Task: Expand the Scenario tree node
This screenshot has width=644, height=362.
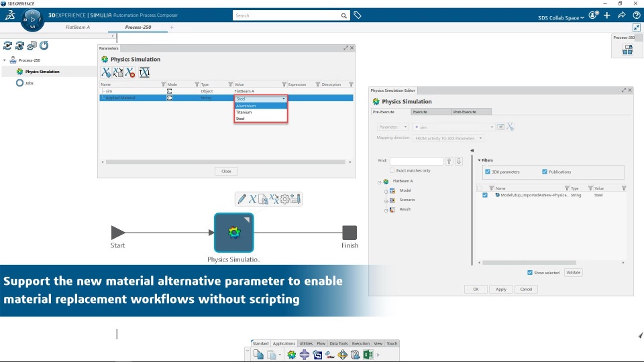Action: pos(386,201)
